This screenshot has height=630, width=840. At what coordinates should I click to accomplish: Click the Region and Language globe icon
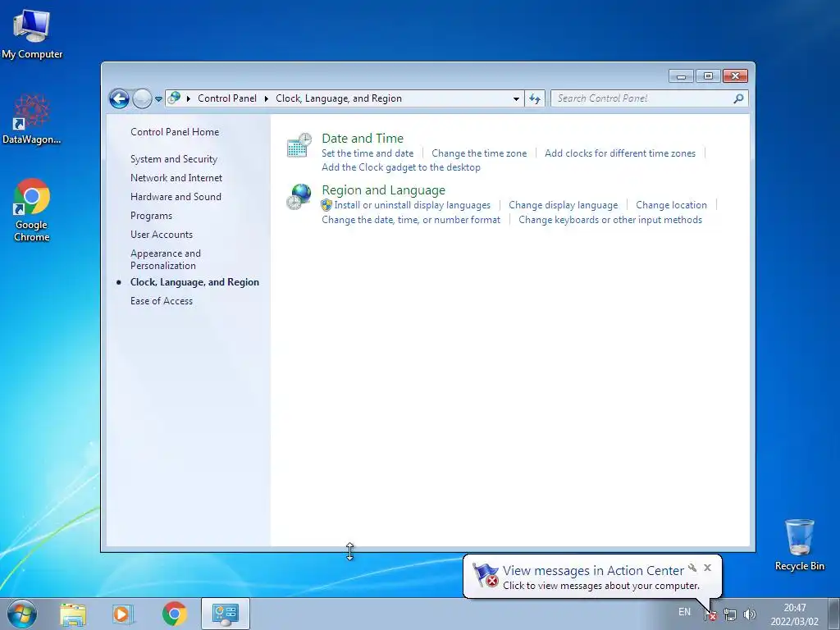(x=299, y=197)
